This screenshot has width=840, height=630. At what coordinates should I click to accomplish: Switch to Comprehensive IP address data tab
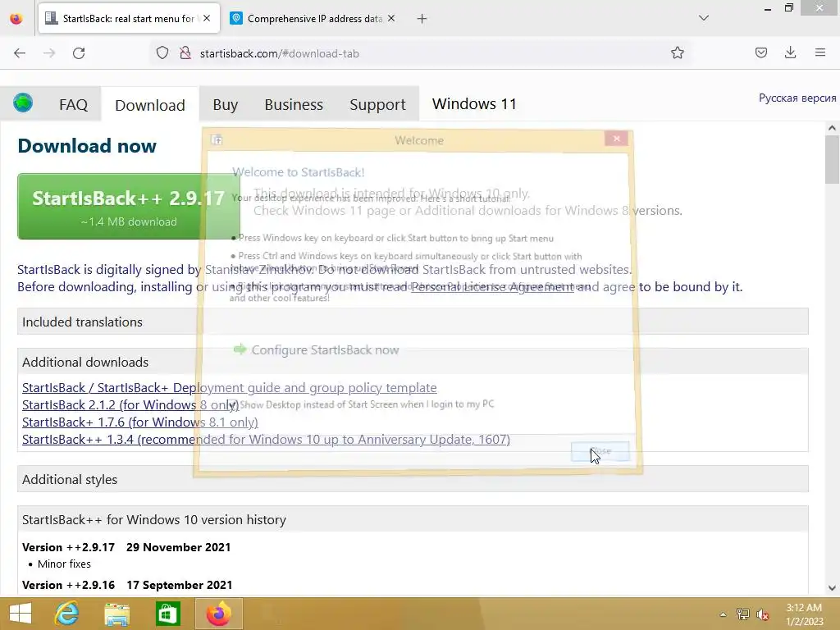click(x=313, y=18)
